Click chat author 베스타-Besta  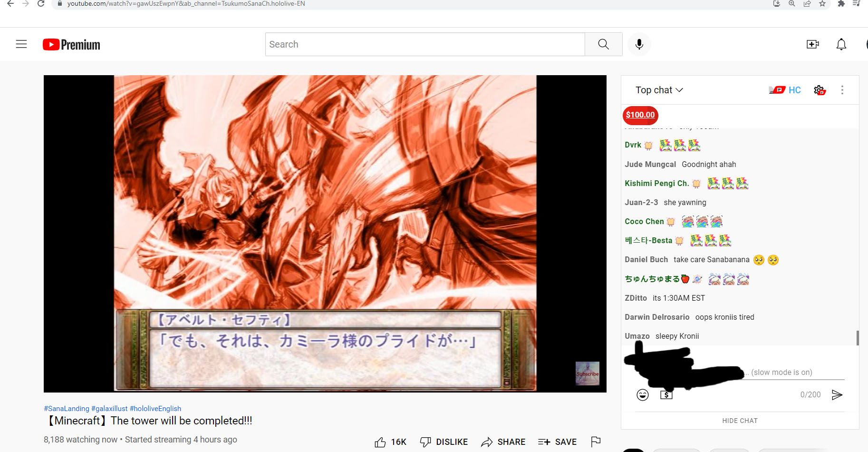(648, 240)
